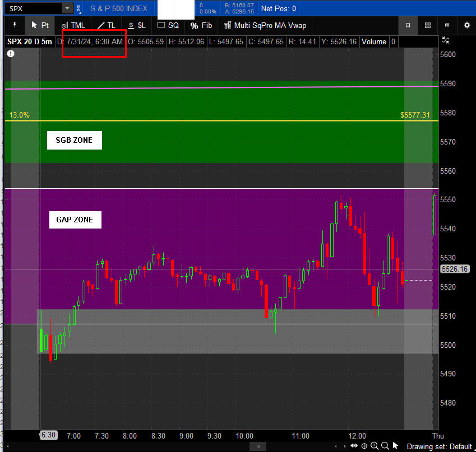Click the 12:00 time axis label
The height and width of the screenshot is (452, 476).
tap(357, 436)
